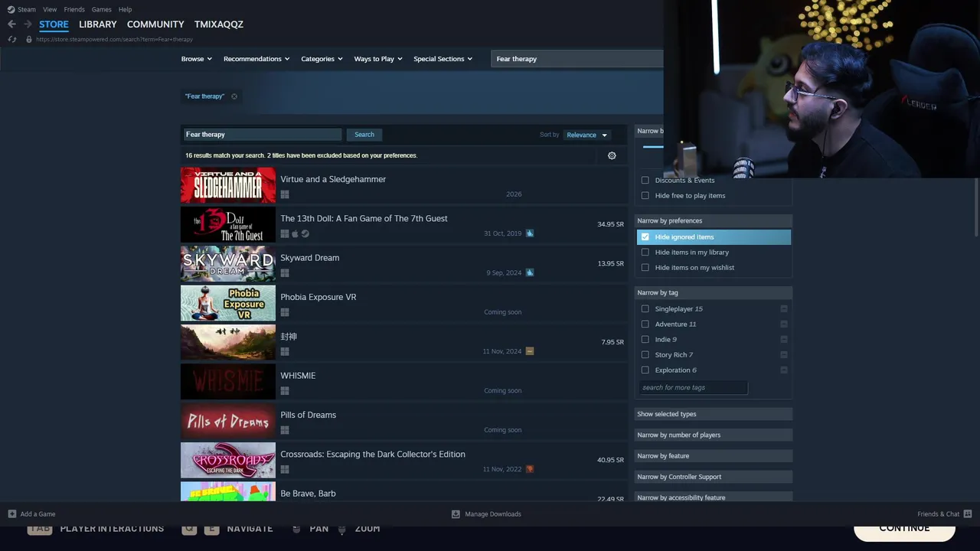Click the Fear therapy search term field
Viewport: 980px width, 551px height.
click(263, 135)
